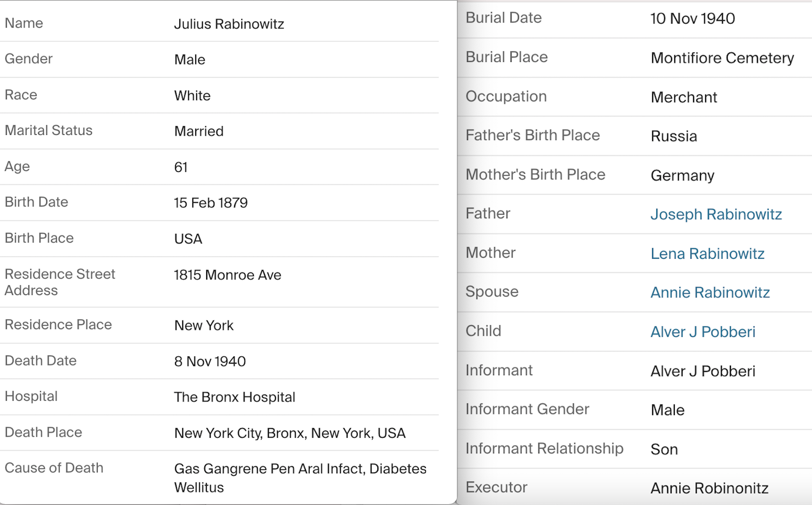Screen dimensions: 812x505
Task: Click the Burial Place value Montifiore Cemetery
Action: [722, 58]
